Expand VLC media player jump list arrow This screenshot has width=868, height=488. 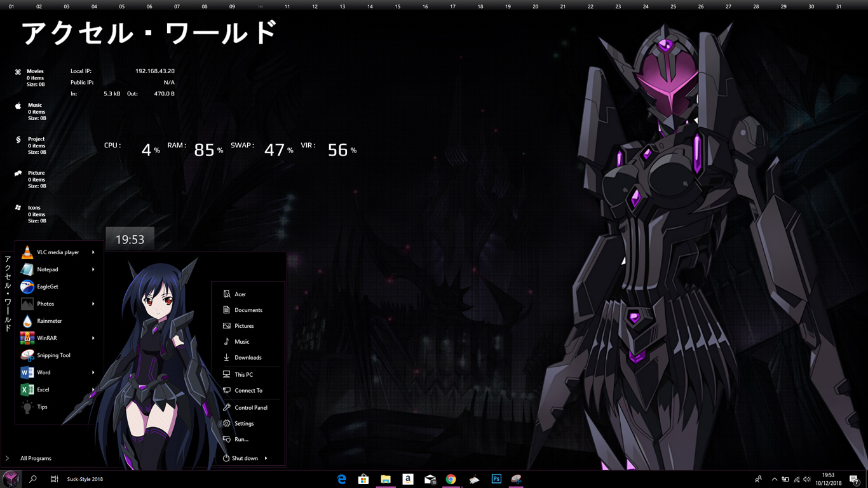click(93, 252)
